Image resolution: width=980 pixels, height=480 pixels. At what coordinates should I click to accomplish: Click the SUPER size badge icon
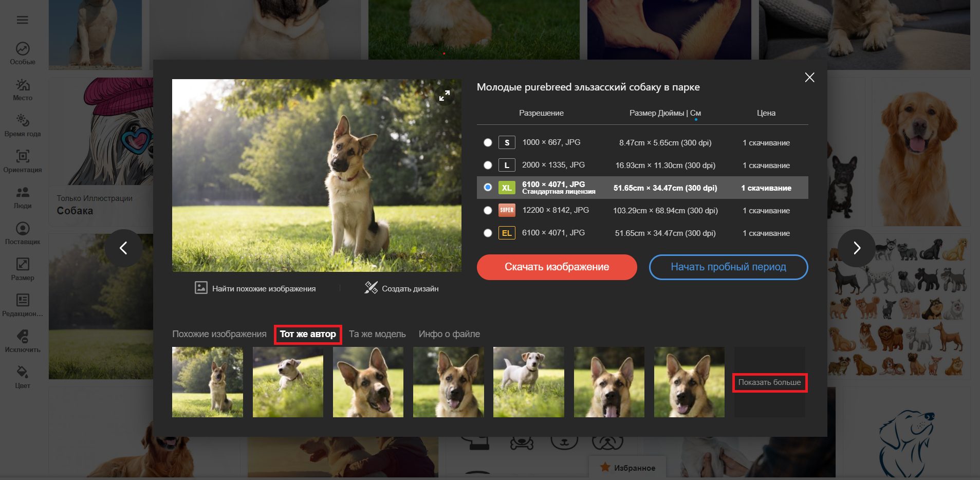point(507,211)
